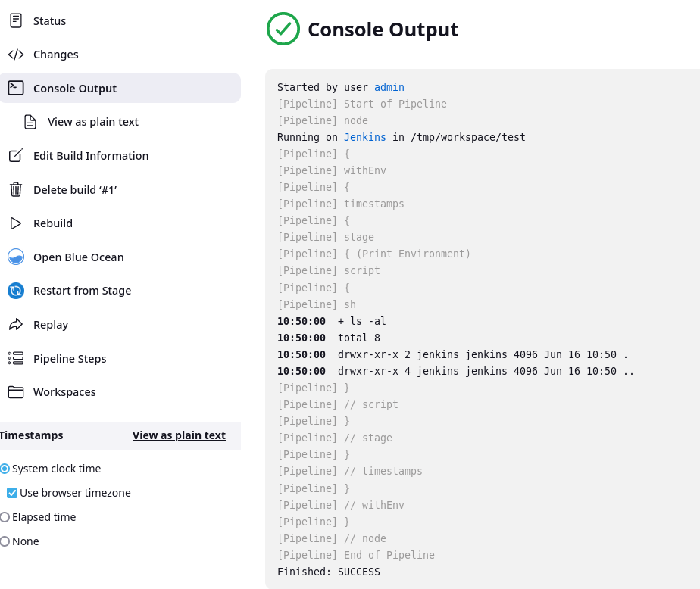The height and width of the screenshot is (589, 700).
Task: Click underlined View as plain text link under Timestamps
Action: click(179, 435)
